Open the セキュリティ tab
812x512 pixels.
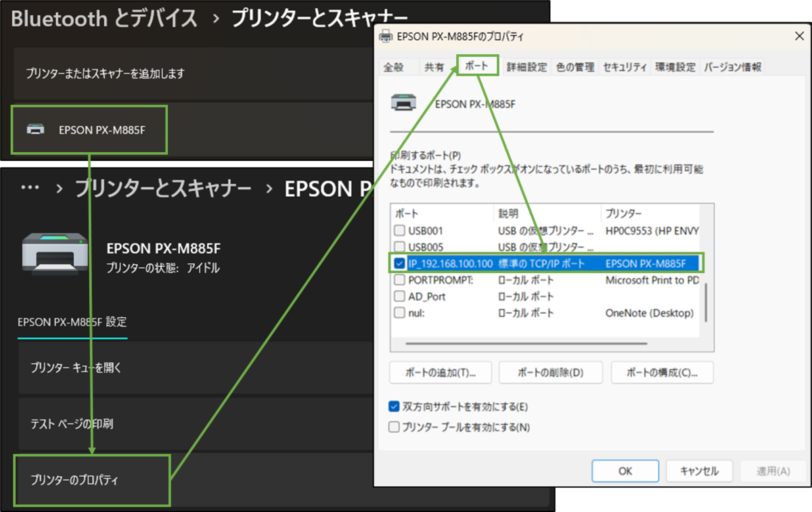[625, 67]
